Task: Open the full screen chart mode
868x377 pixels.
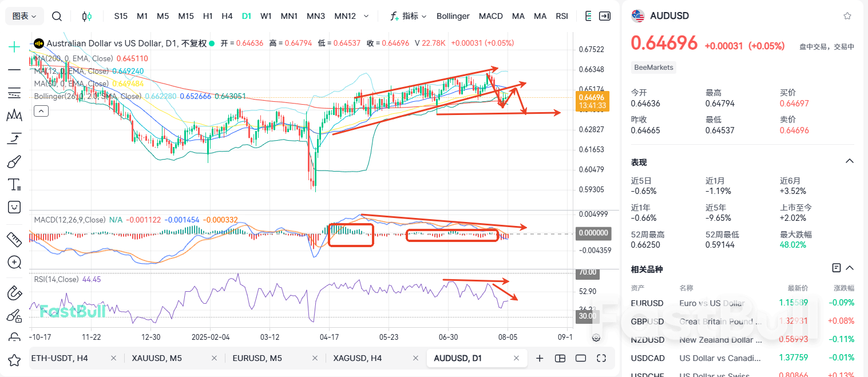Action: coord(601,358)
